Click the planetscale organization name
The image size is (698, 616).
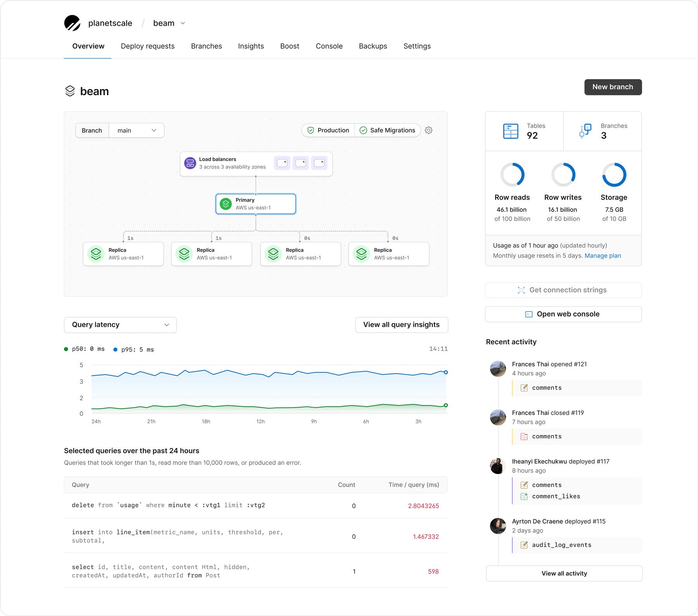click(110, 23)
